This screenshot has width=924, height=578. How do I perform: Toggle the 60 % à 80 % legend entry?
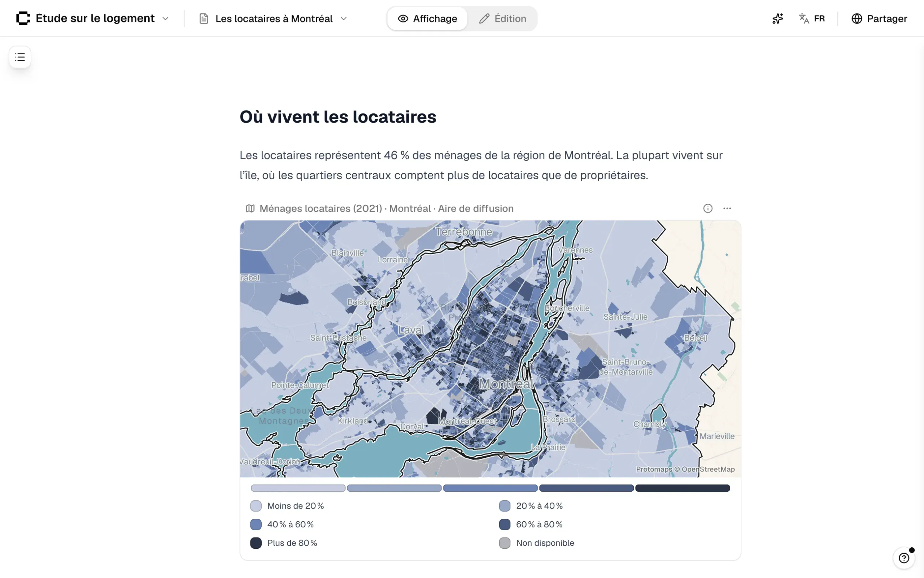(x=531, y=525)
